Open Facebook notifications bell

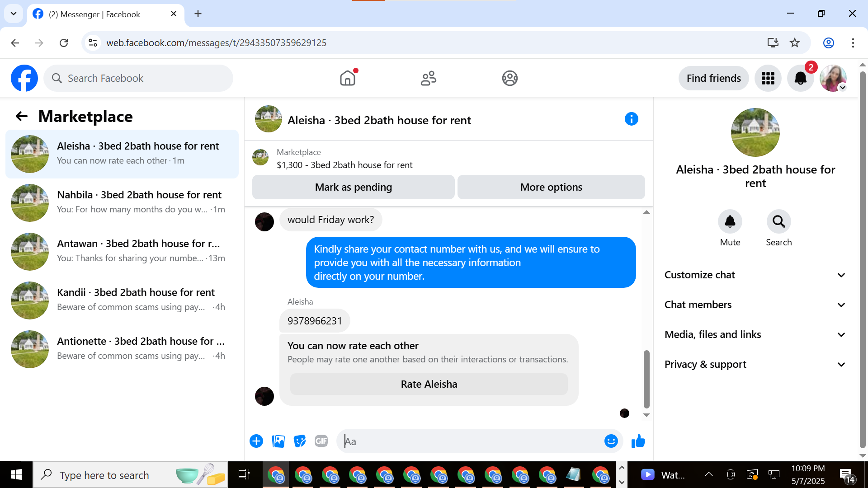800,78
